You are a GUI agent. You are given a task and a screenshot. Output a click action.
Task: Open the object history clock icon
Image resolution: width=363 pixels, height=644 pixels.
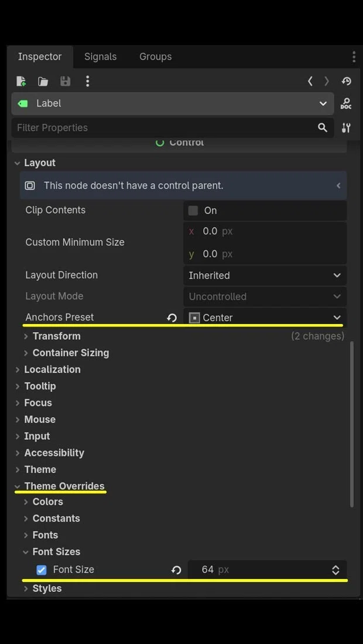pyautogui.click(x=346, y=81)
